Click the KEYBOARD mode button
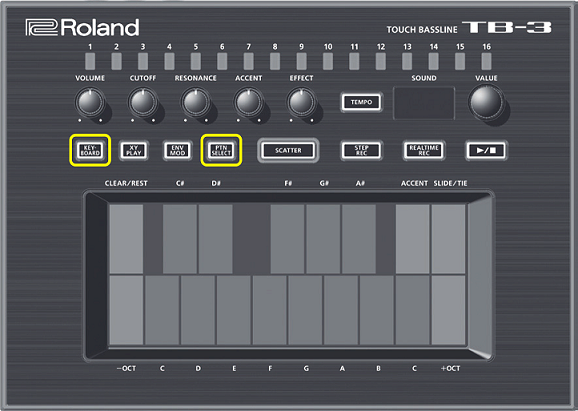578x411 pixels. pos(90,150)
